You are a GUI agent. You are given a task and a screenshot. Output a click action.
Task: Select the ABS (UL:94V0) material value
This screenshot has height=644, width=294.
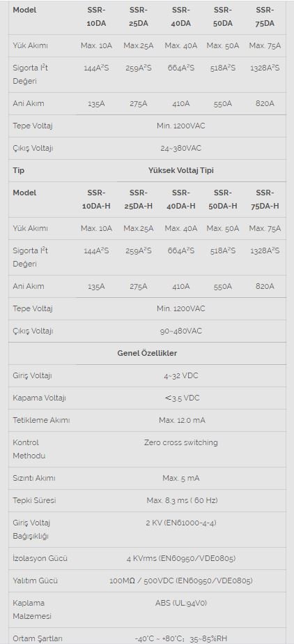(x=181, y=604)
